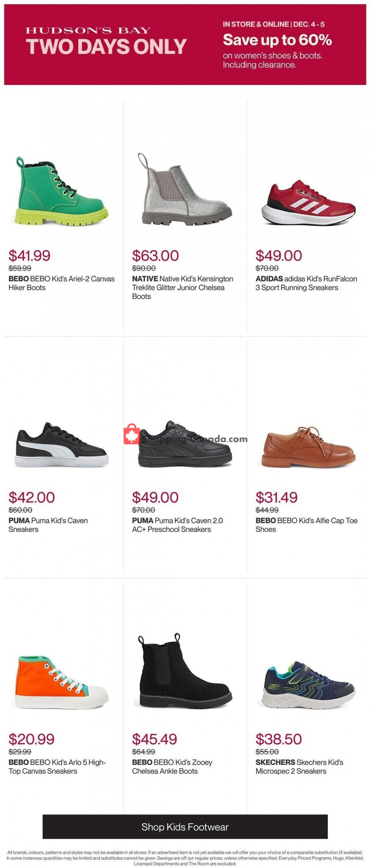Open BEBO Kid's Ariel-2 Canvas Hiker Boots link
The width and height of the screenshot is (371, 868).
click(x=61, y=283)
